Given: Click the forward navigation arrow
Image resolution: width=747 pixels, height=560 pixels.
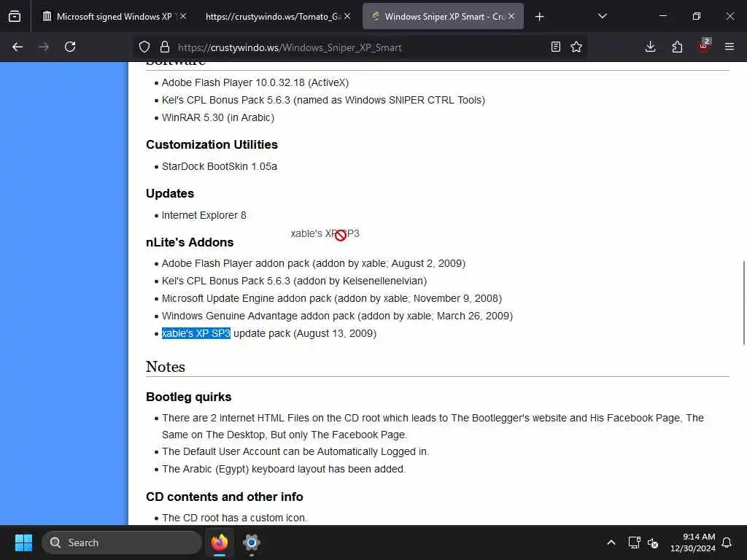Looking at the screenshot, I should click(44, 47).
